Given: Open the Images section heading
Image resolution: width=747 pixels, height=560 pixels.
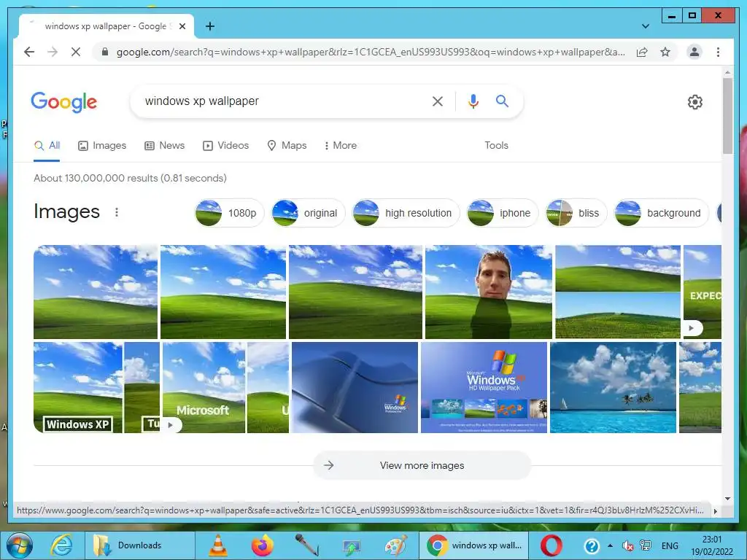Looking at the screenshot, I should click(x=66, y=212).
